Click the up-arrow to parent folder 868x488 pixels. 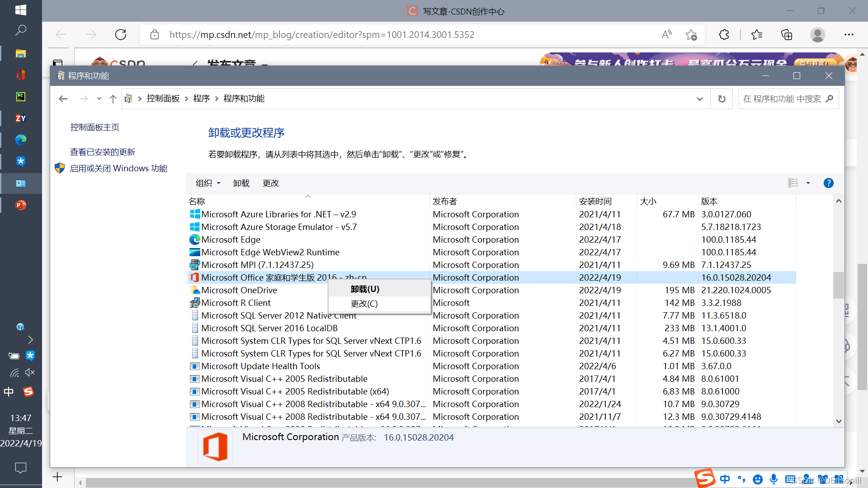(x=113, y=99)
